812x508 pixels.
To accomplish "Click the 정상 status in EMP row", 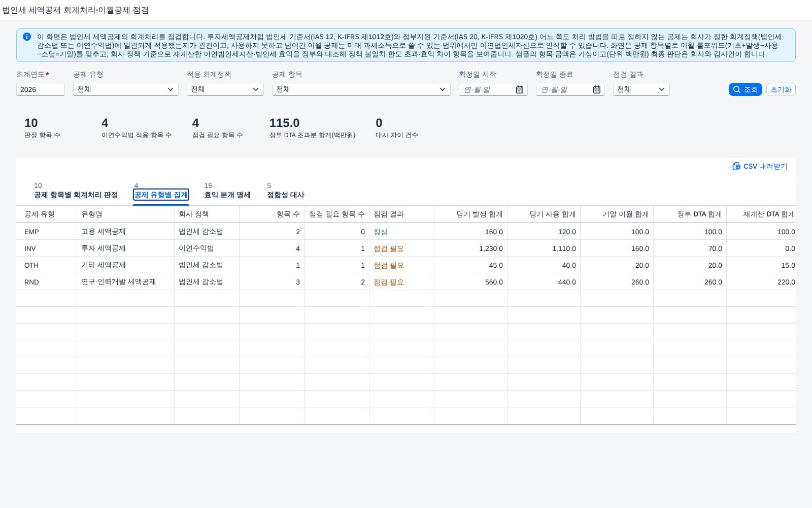I will tap(381, 232).
